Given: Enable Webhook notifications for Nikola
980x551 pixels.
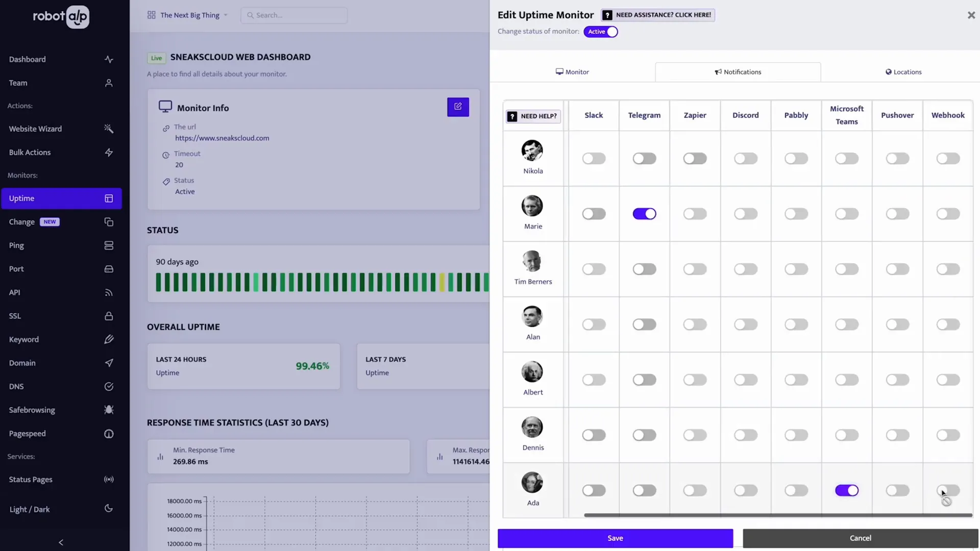Looking at the screenshot, I should coord(948,159).
